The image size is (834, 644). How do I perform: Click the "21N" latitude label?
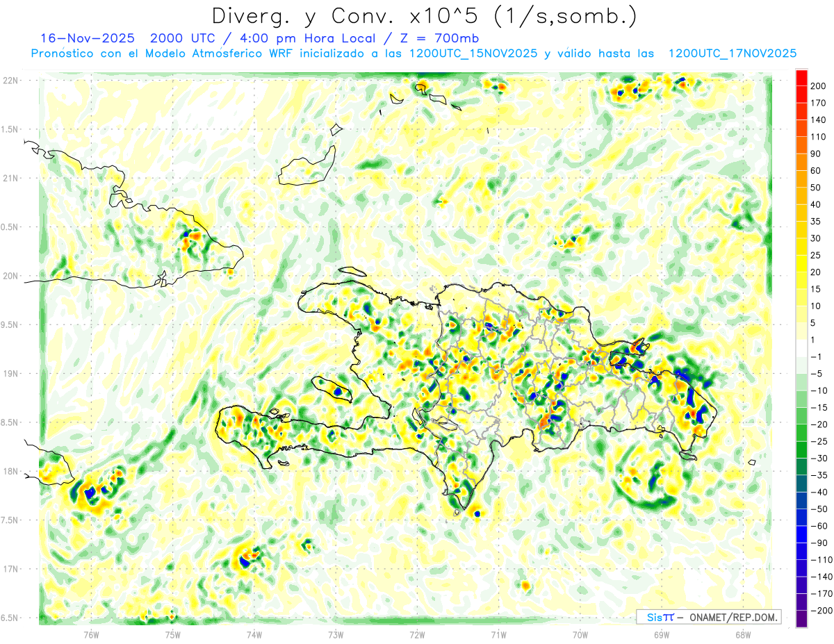[10, 178]
